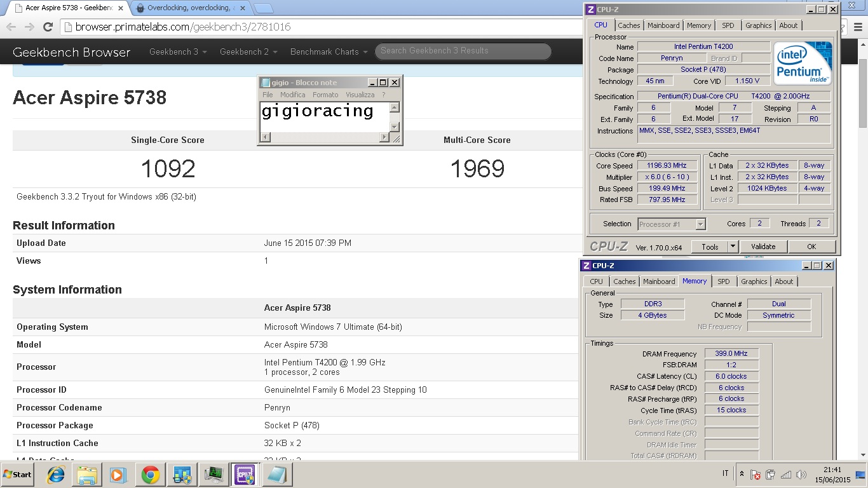Select the Caches tab in lower CPU-Z window
This screenshot has height=488, width=868.
pos(625,281)
